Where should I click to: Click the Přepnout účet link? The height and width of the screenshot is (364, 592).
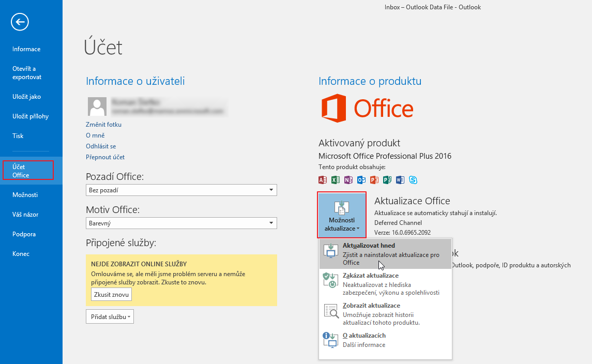click(x=105, y=158)
